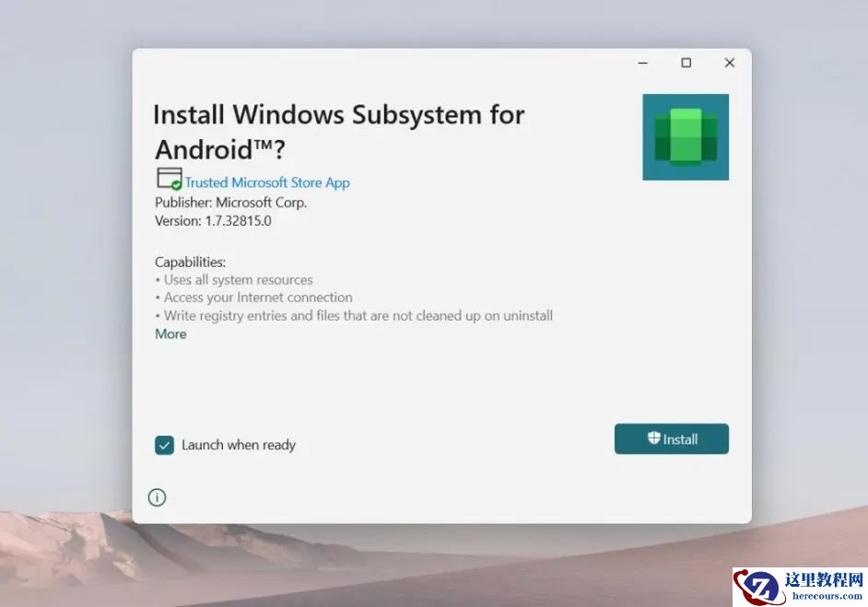Toggle the Launch when ready checkbox
The width and height of the screenshot is (868, 607).
click(x=164, y=445)
